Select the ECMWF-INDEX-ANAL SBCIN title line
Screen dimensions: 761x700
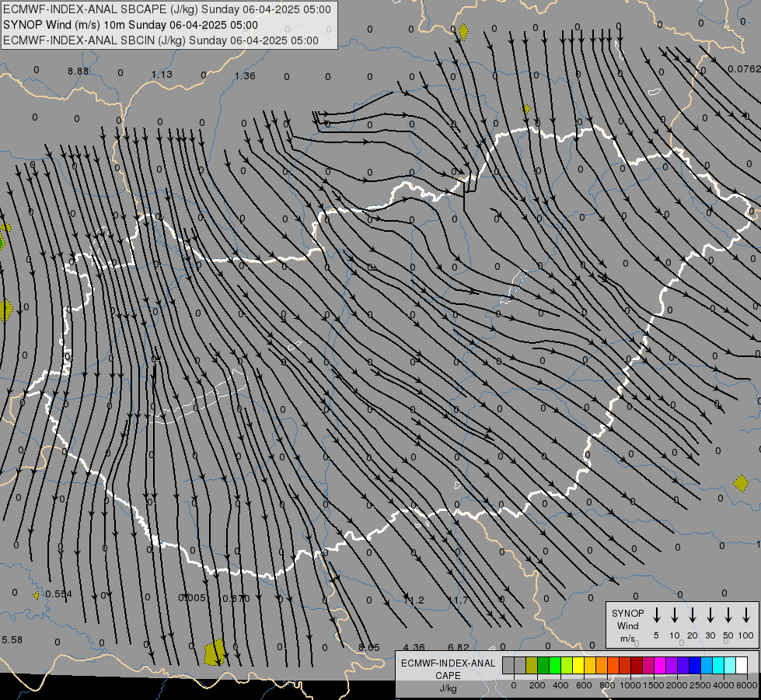click(x=161, y=40)
